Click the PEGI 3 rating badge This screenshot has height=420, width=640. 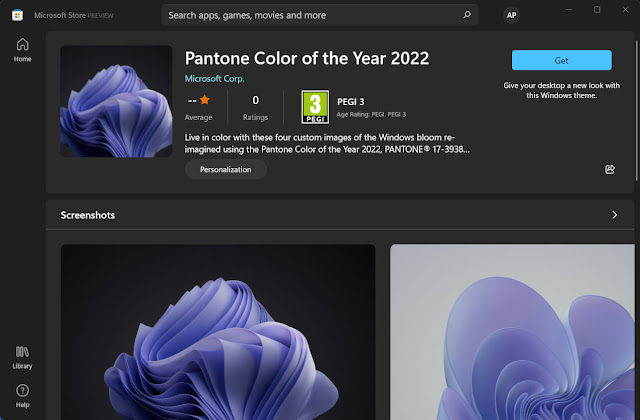tap(315, 107)
